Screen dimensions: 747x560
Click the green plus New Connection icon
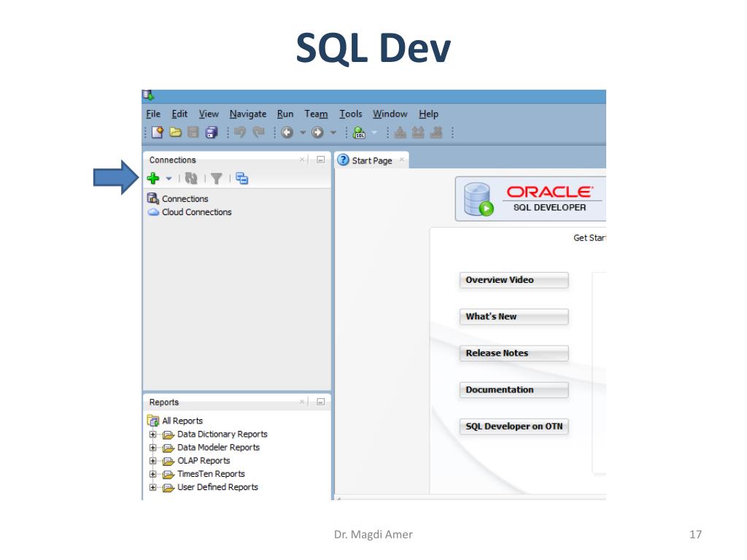coord(153,178)
